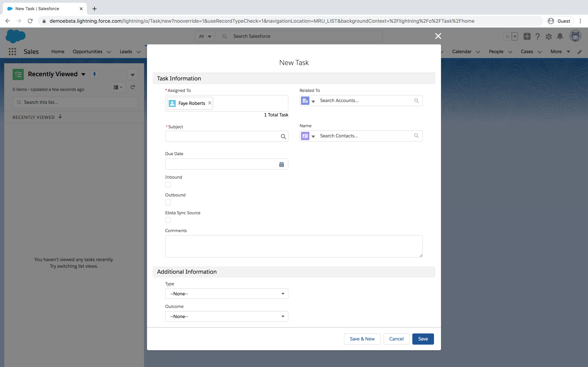
Task: Open the Calendar nav tab
Action: pyautogui.click(x=462, y=51)
